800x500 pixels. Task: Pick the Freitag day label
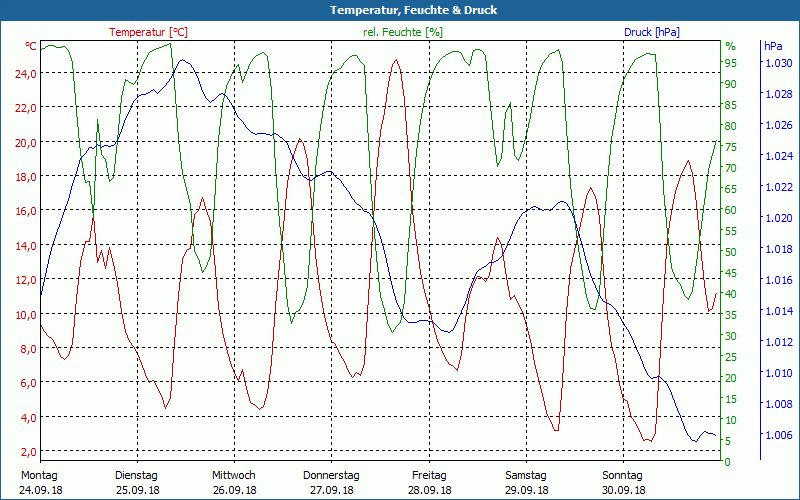pyautogui.click(x=428, y=475)
